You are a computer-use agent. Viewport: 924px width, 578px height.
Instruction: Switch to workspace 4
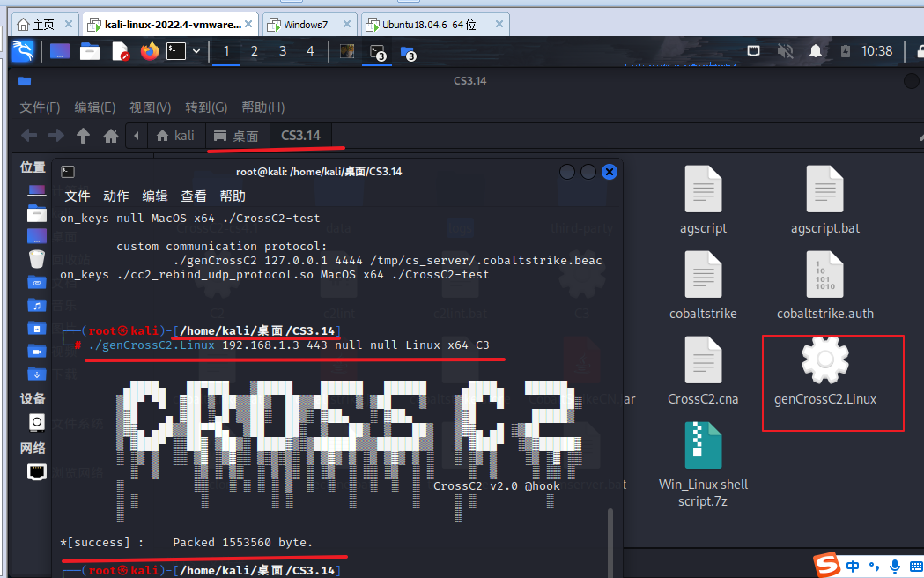(310, 51)
